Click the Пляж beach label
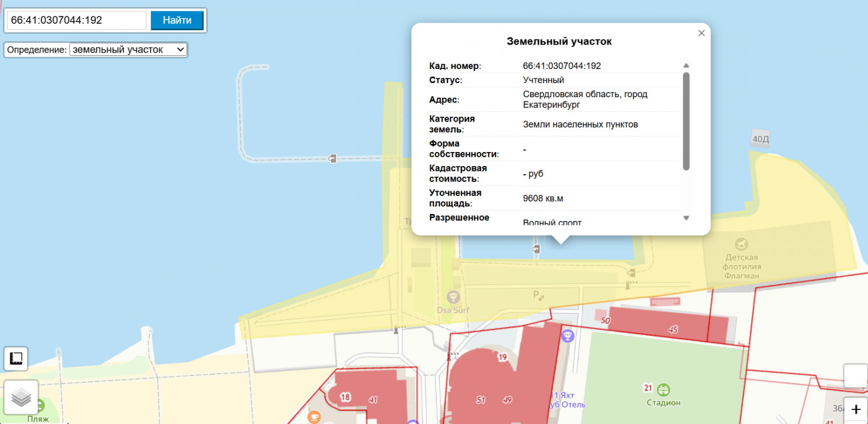 pos(38,419)
